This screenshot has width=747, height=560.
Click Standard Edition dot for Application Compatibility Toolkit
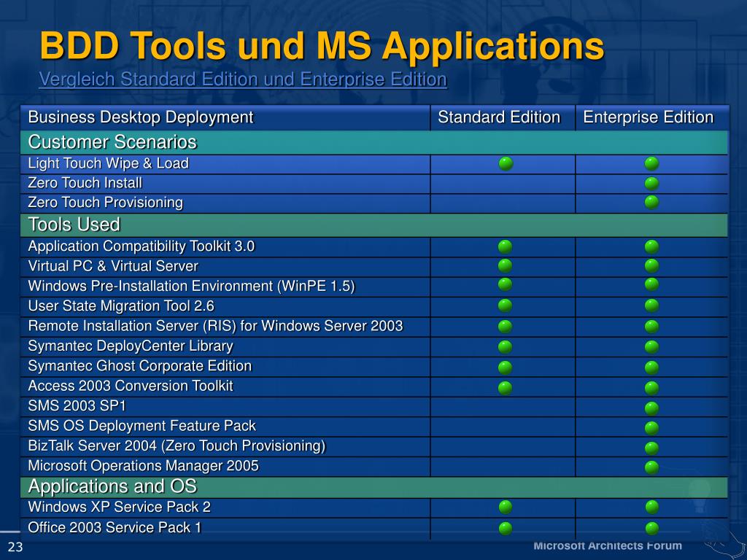click(x=506, y=246)
